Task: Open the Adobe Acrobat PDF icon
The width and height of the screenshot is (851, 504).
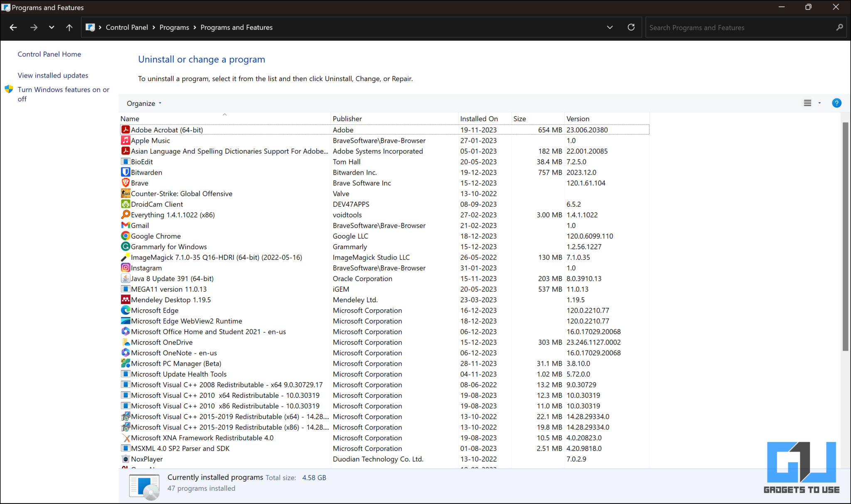Action: tap(126, 130)
